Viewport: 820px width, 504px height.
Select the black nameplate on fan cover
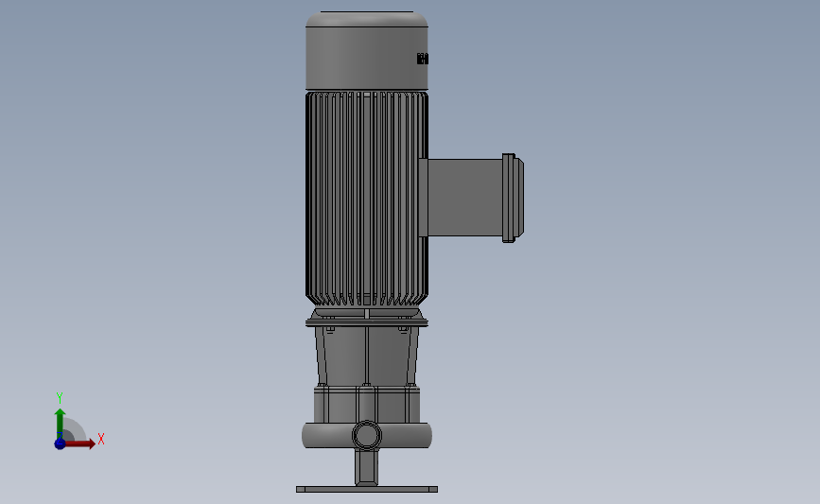[x=423, y=59]
